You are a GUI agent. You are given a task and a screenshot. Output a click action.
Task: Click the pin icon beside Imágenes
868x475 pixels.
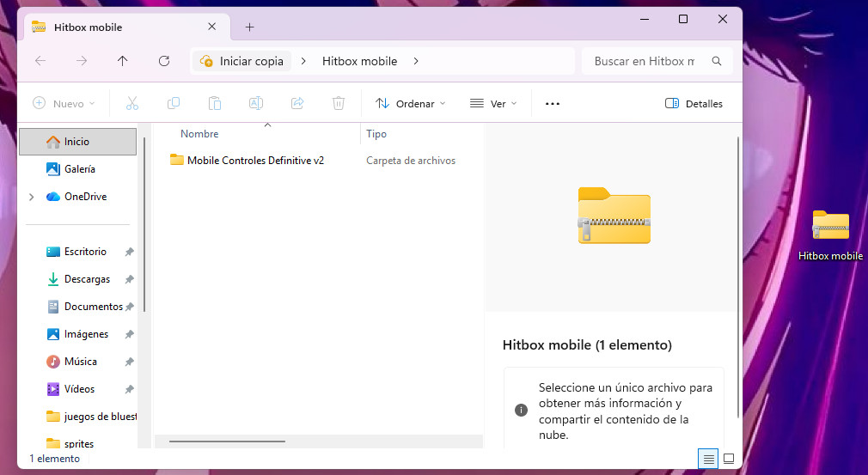[129, 334]
